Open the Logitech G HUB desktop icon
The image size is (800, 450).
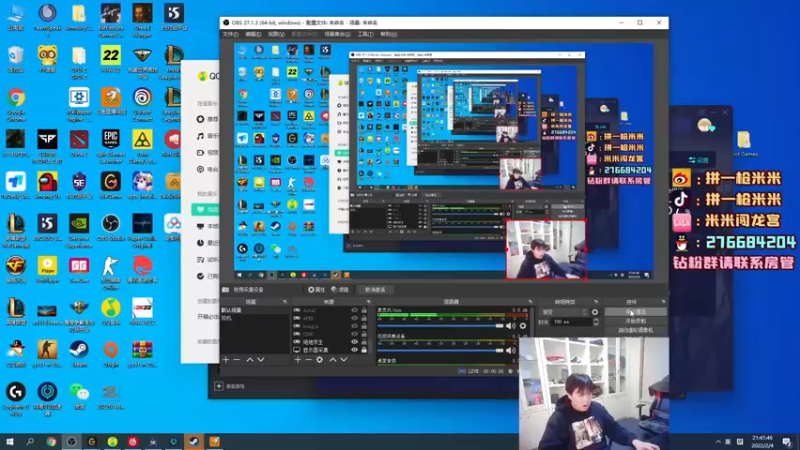pyautogui.click(x=16, y=396)
